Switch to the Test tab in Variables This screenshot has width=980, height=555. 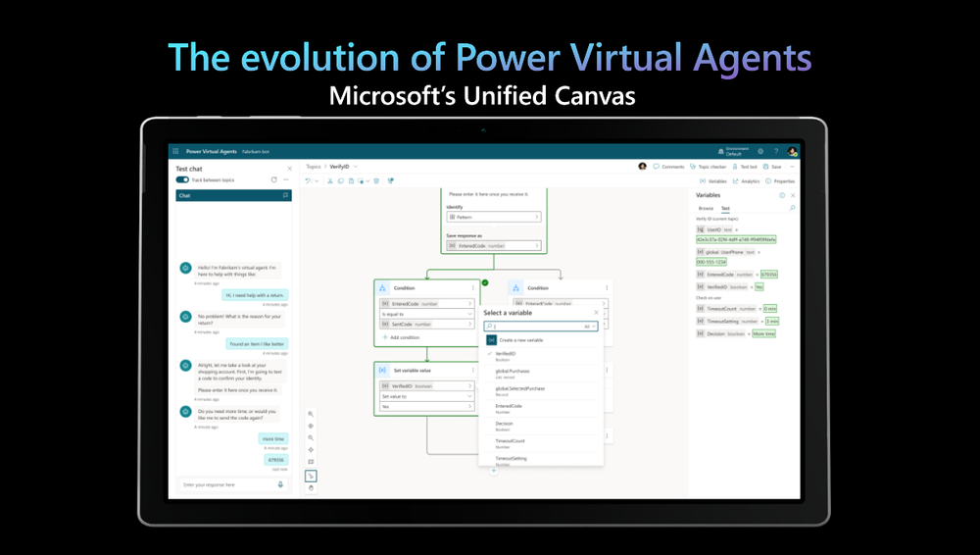[x=725, y=208]
